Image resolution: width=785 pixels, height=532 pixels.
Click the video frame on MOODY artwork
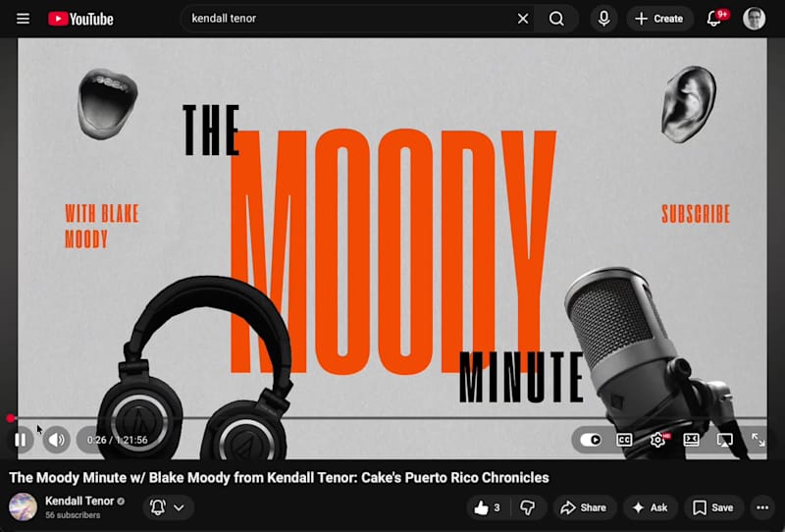392,250
